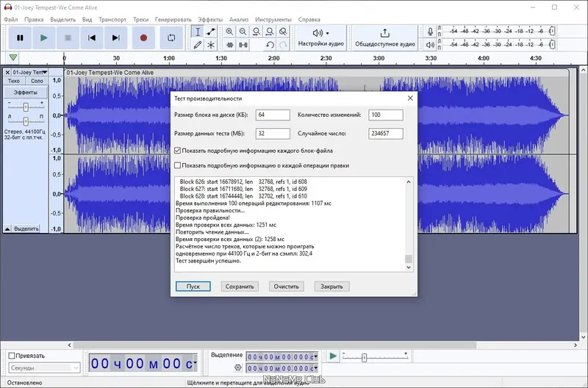Click the benchmark log scroll-down arrow
This screenshot has width=588, height=388.
(x=409, y=267)
